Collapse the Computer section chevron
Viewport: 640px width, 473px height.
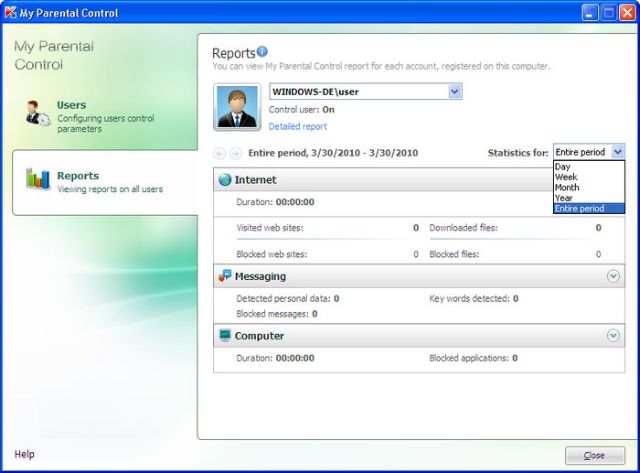pos(613,336)
